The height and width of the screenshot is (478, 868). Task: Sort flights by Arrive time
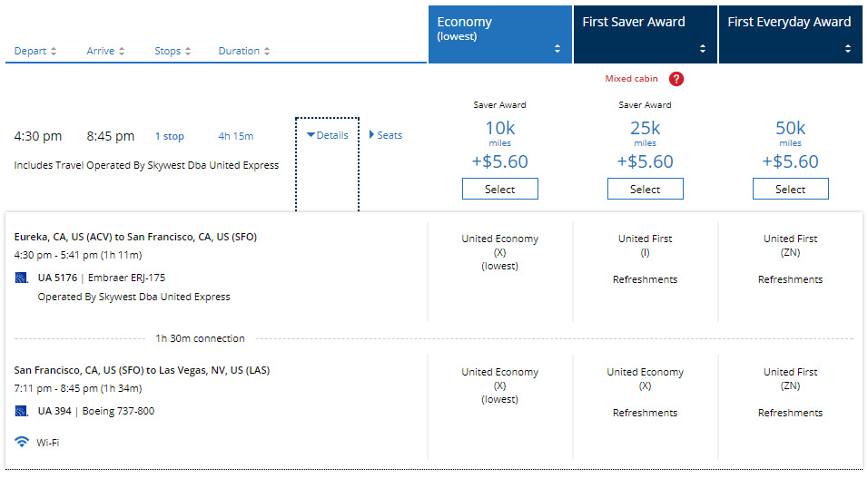(x=105, y=52)
